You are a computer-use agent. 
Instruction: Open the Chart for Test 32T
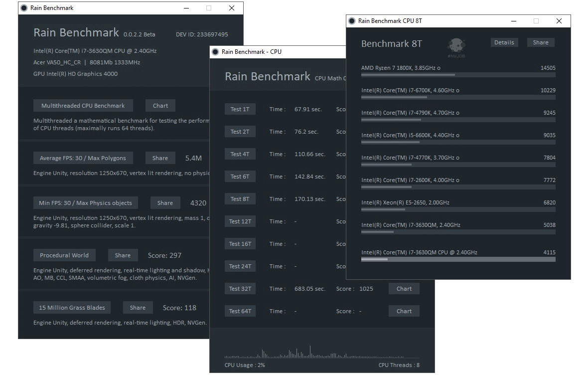click(x=404, y=288)
